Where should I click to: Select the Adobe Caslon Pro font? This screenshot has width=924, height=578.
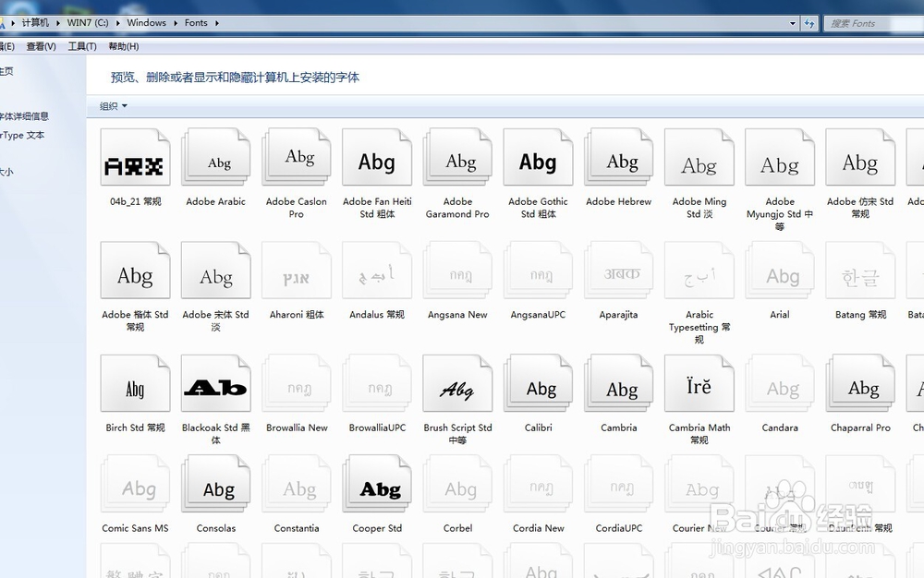click(297, 157)
